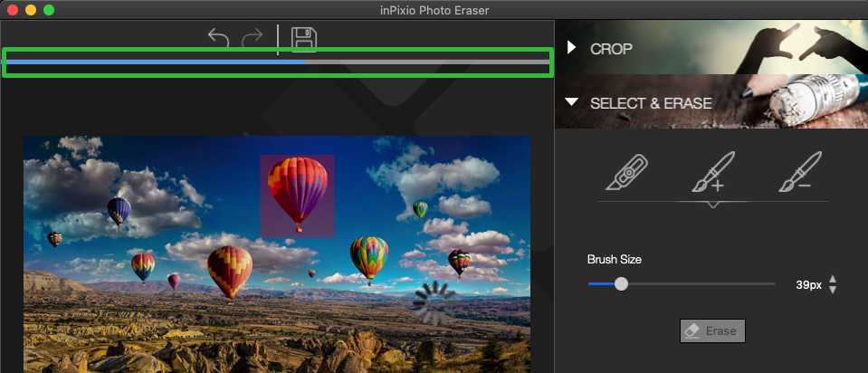Image resolution: width=868 pixels, height=373 pixels.
Task: Click the Brush Size label
Action: pos(615,259)
